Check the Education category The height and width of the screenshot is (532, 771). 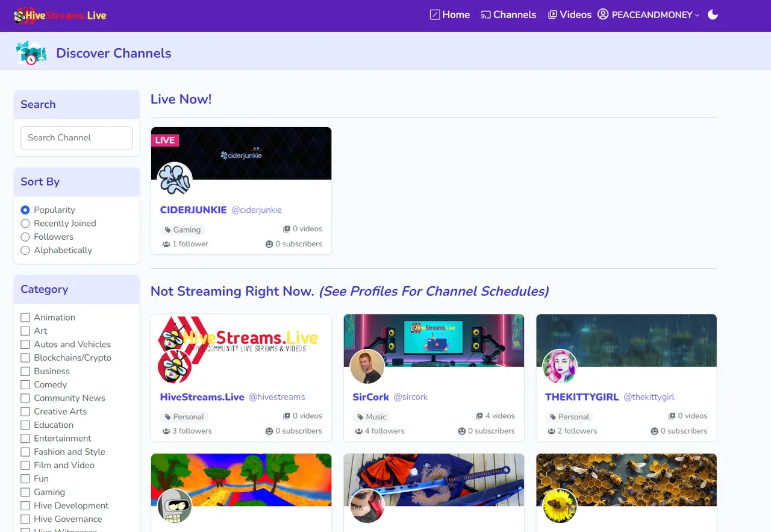[25, 425]
